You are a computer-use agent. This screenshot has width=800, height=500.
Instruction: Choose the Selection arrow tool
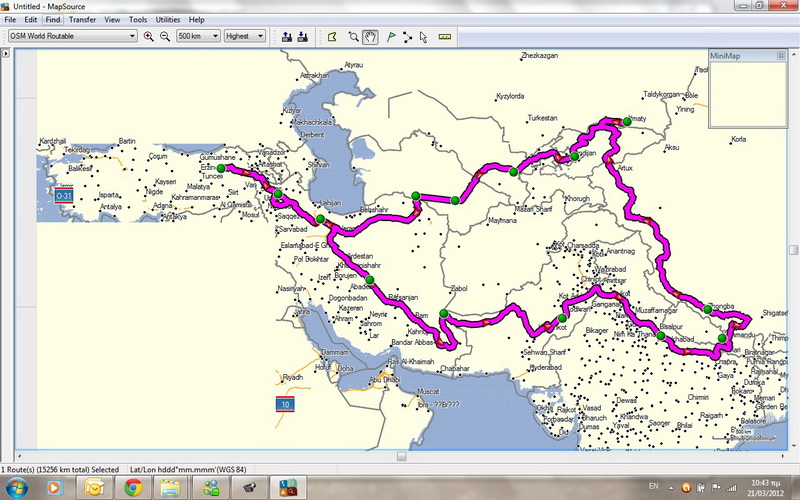(424, 36)
